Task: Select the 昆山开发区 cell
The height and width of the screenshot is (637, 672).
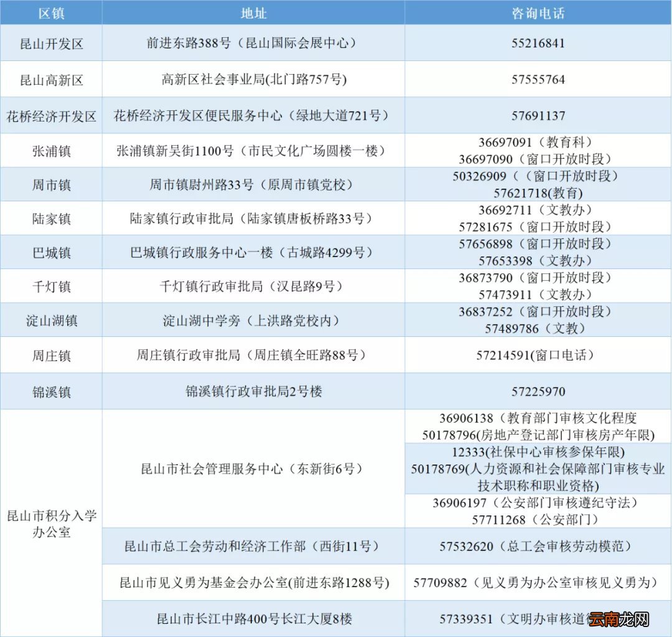Action: (x=52, y=44)
